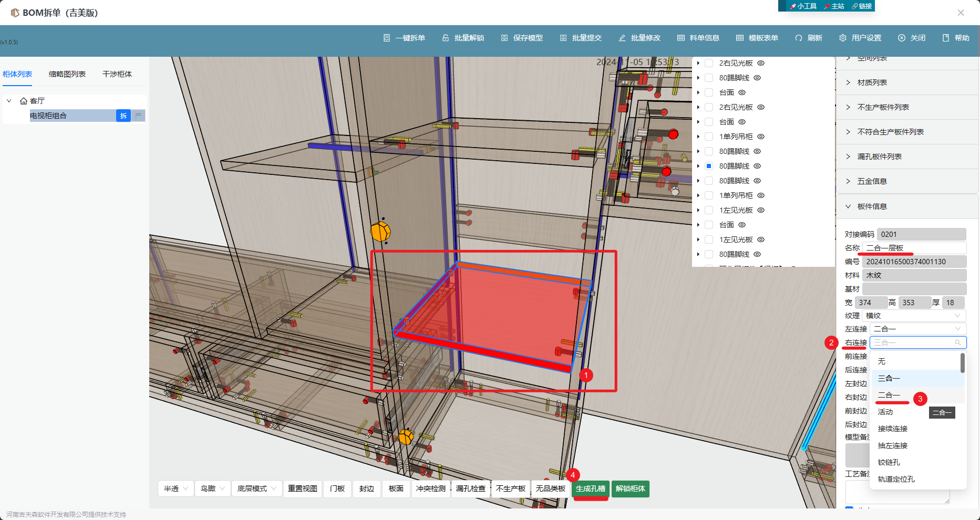Open the 纹理 dropdown showing 横纹

coord(914,316)
